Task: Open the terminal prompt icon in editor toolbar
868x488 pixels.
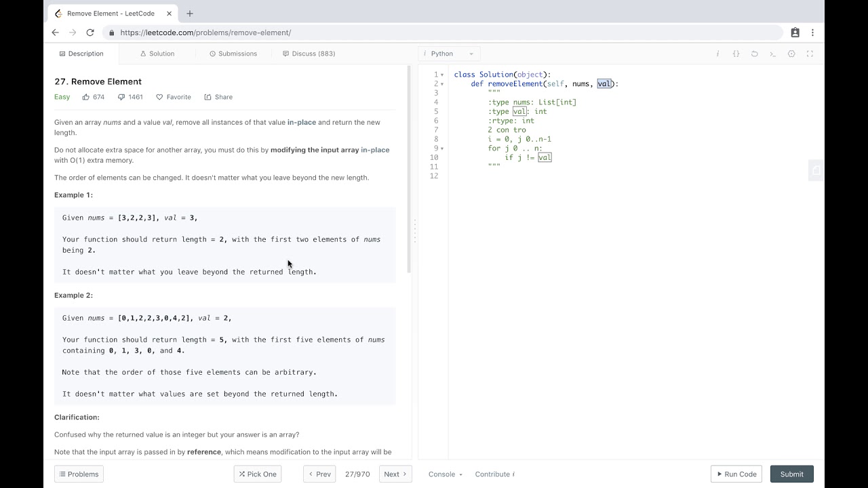Action: [772, 54]
